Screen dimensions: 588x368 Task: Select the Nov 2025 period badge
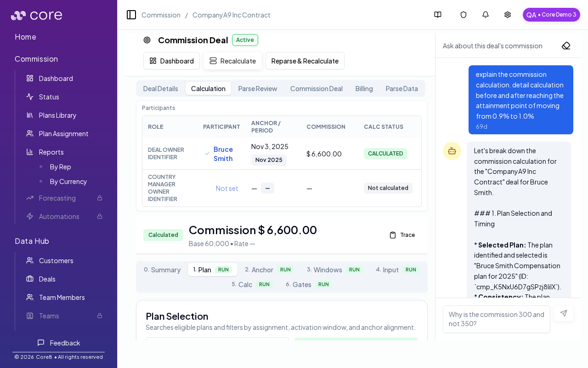tap(269, 160)
